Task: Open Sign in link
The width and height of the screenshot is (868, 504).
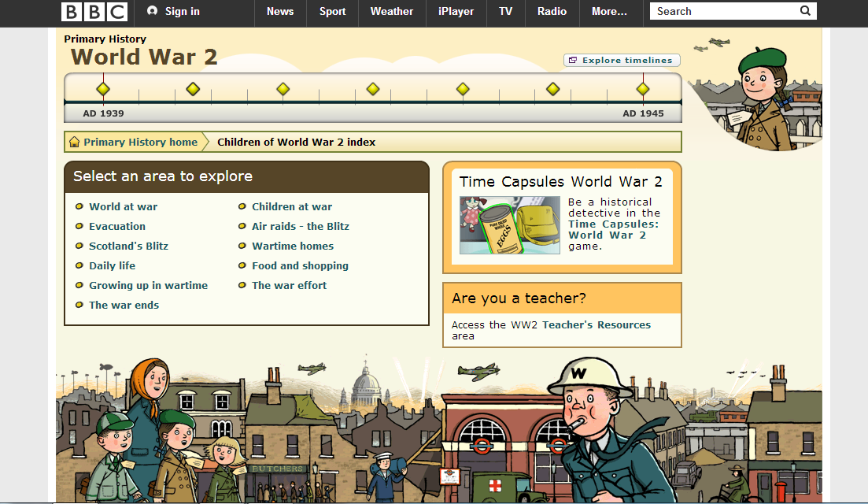Action: (x=182, y=12)
